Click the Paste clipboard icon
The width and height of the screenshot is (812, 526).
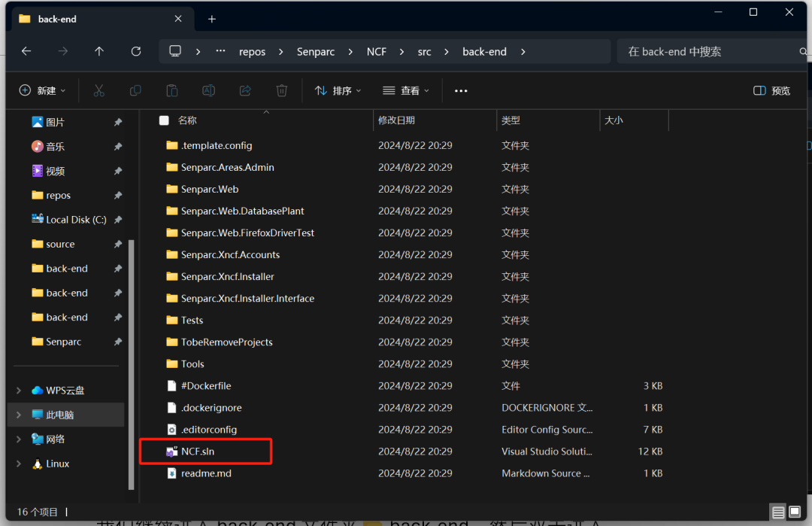[172, 91]
